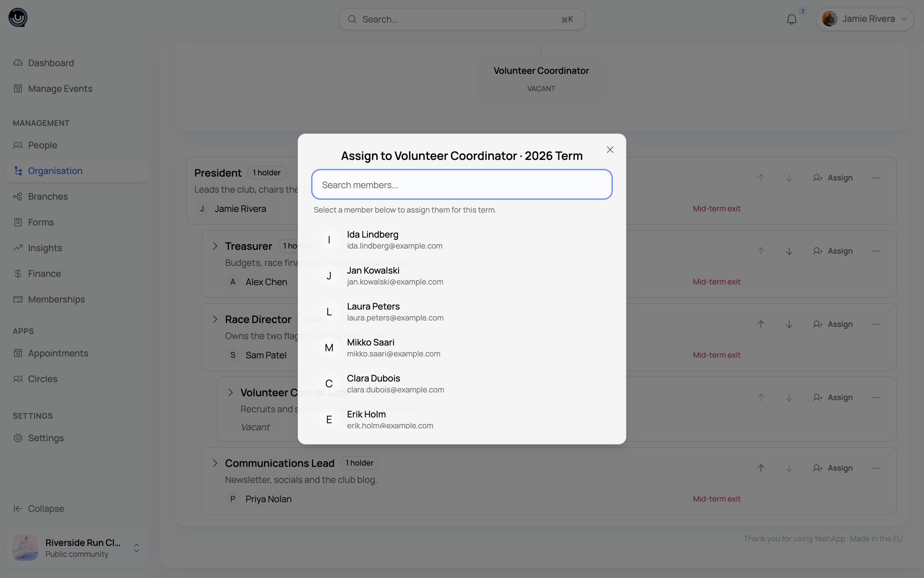The width and height of the screenshot is (924, 578).
Task: Open more options for Race Director
Action: (876, 324)
